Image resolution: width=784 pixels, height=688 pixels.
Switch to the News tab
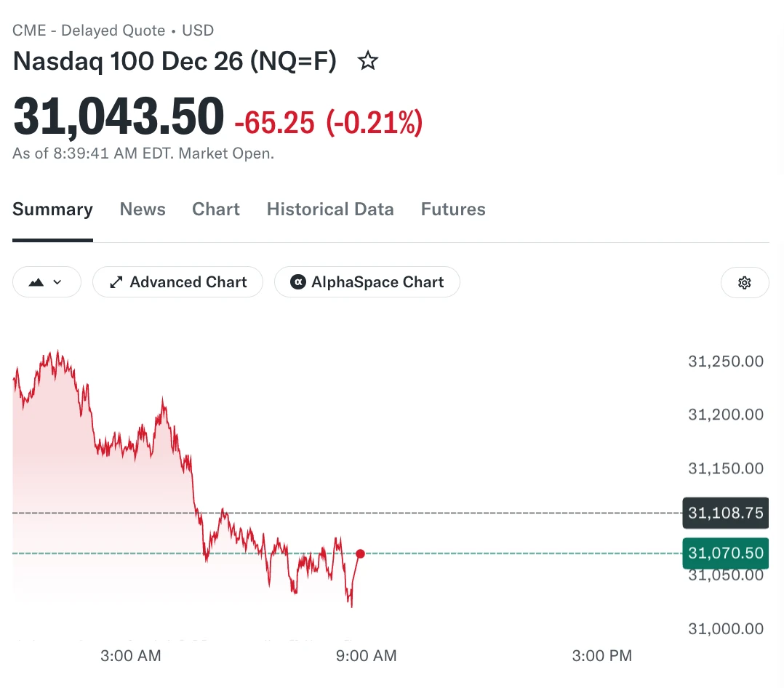(143, 209)
